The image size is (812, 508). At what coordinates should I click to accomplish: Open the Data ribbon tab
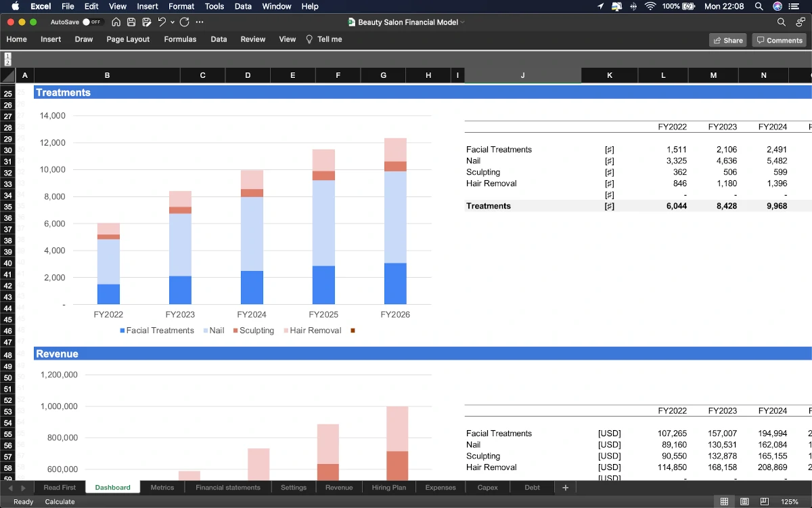click(x=219, y=39)
